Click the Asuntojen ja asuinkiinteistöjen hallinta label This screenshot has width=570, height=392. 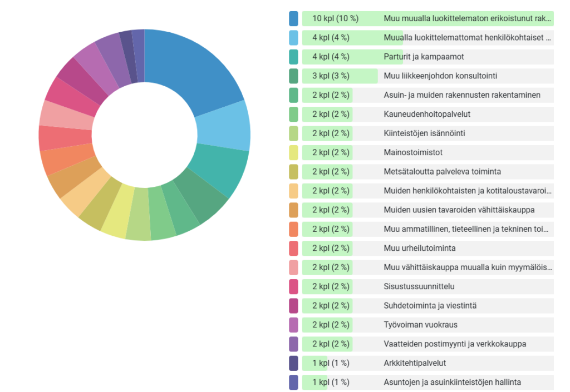[x=452, y=382]
